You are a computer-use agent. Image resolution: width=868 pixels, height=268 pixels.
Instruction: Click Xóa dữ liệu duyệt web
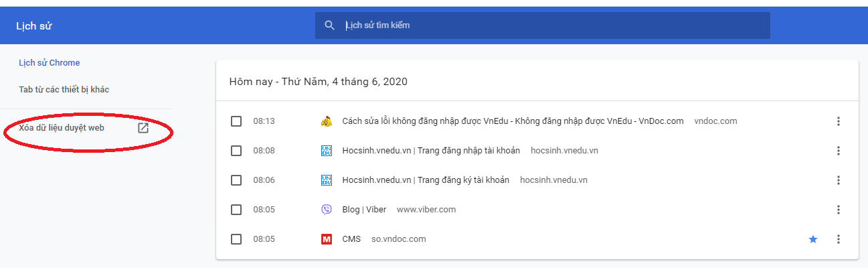tap(62, 128)
